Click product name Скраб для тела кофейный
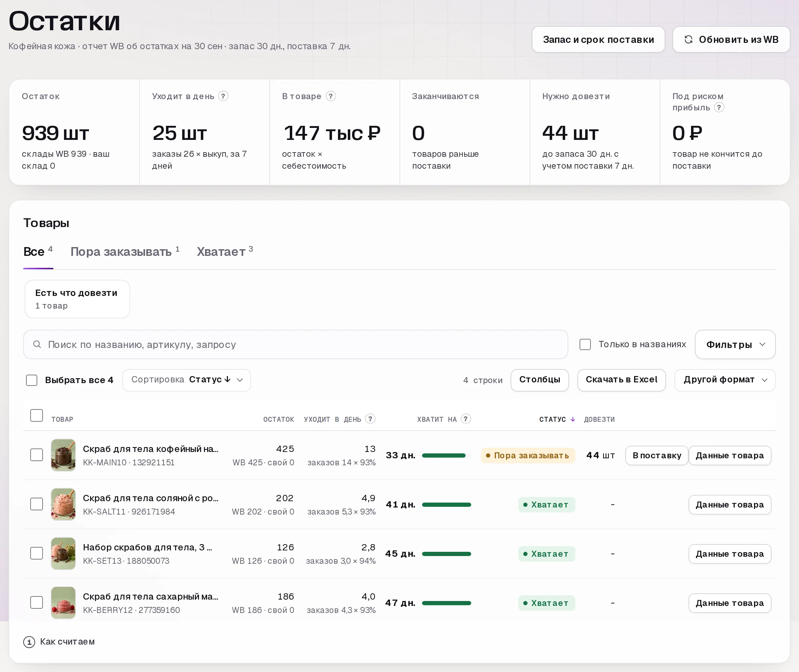The height and width of the screenshot is (672, 799). pyautogui.click(x=151, y=449)
